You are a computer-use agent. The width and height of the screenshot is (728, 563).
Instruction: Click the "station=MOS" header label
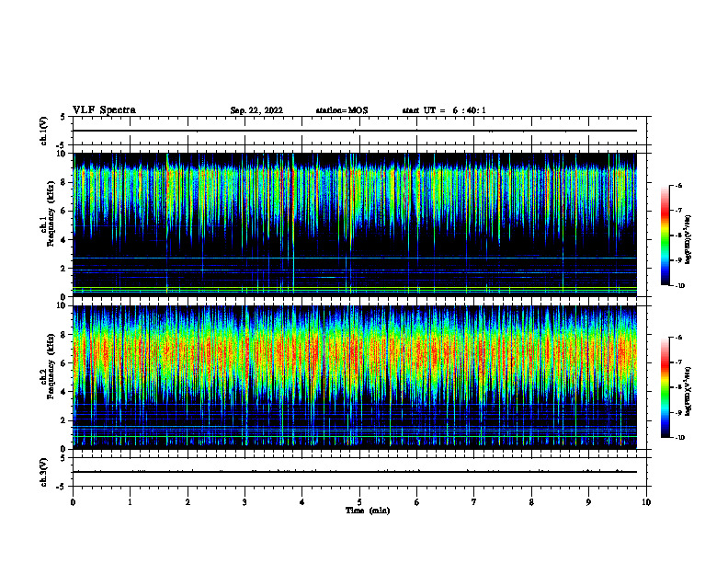tap(342, 110)
